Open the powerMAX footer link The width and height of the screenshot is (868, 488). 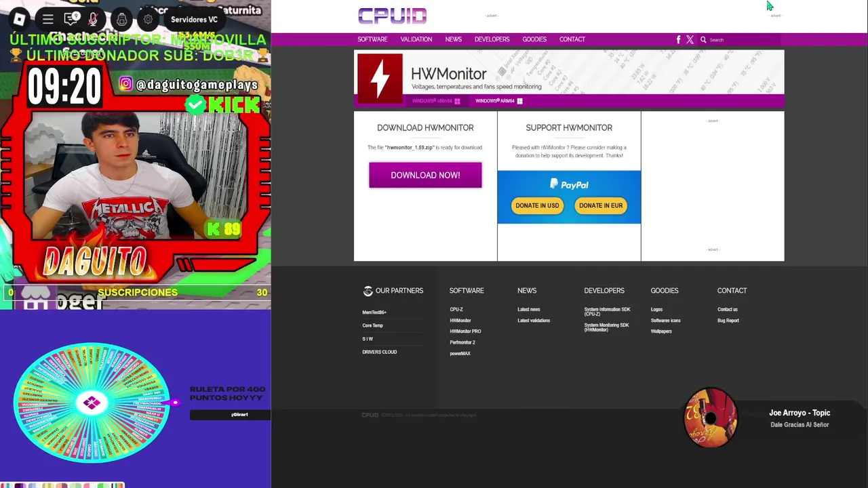coord(460,353)
